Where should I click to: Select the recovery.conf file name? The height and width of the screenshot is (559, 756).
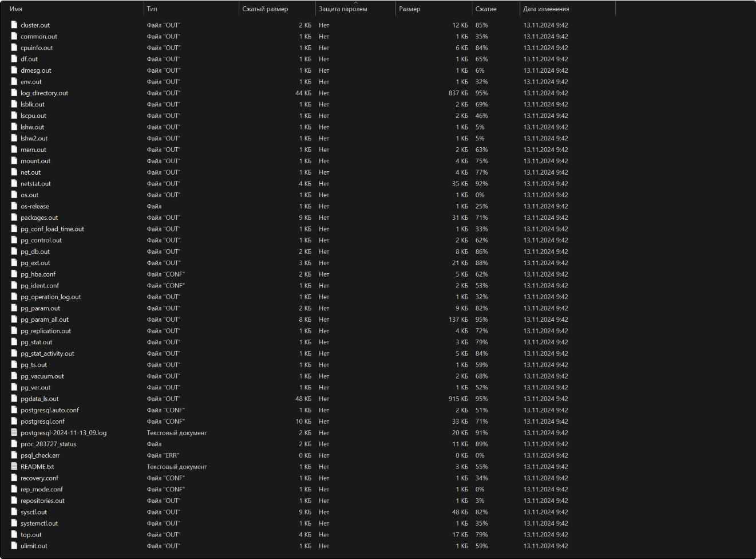pyautogui.click(x=39, y=478)
